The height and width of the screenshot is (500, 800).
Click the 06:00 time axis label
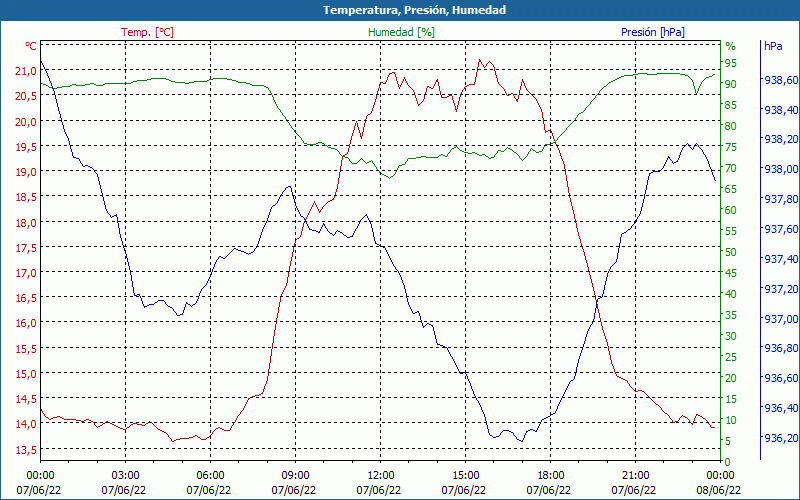(210, 475)
